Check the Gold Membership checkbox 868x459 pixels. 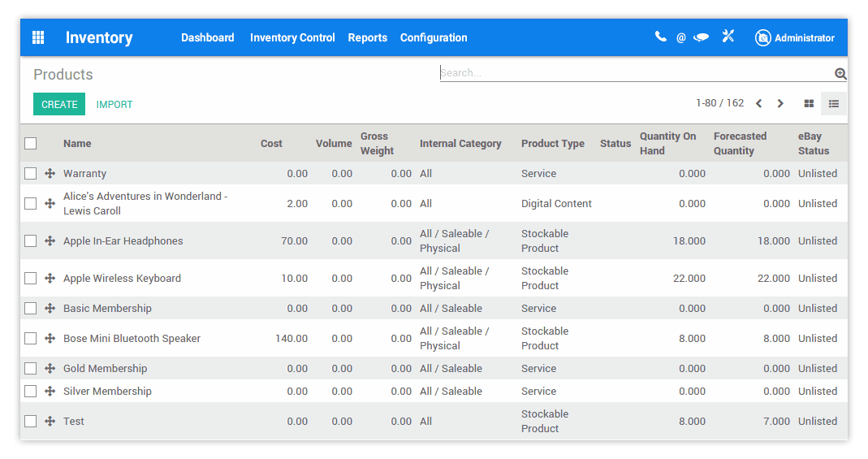click(30, 368)
